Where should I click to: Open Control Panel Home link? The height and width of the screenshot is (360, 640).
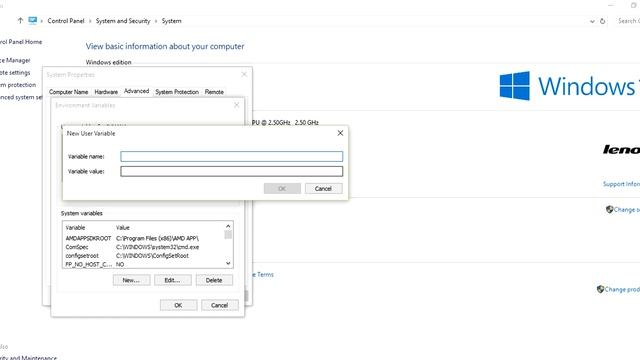(21, 42)
